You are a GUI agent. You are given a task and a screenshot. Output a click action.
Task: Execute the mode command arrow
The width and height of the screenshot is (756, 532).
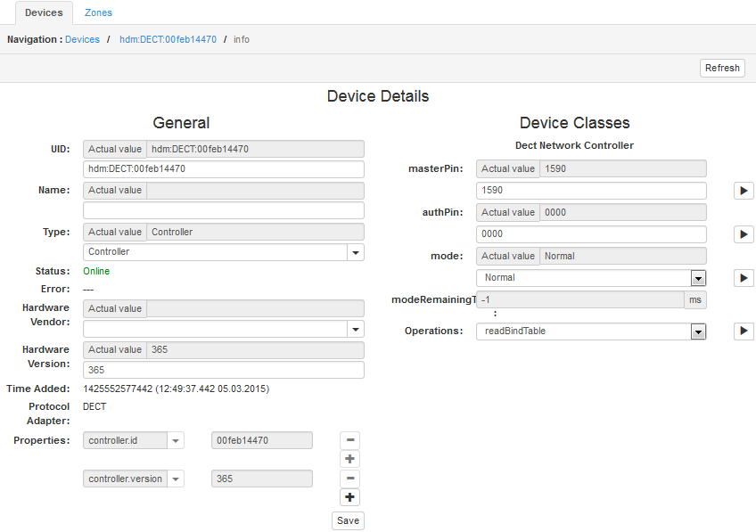pos(743,277)
